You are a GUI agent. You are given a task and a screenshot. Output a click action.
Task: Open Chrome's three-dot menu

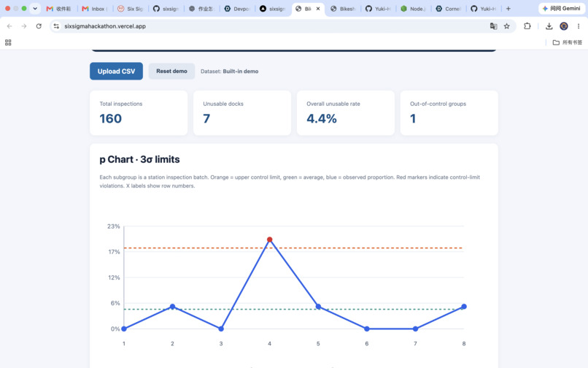coord(579,26)
